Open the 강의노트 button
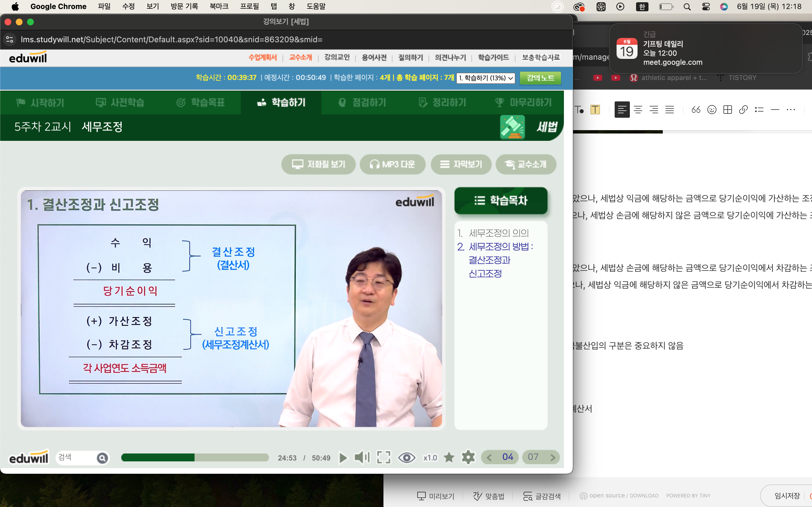 (x=540, y=78)
